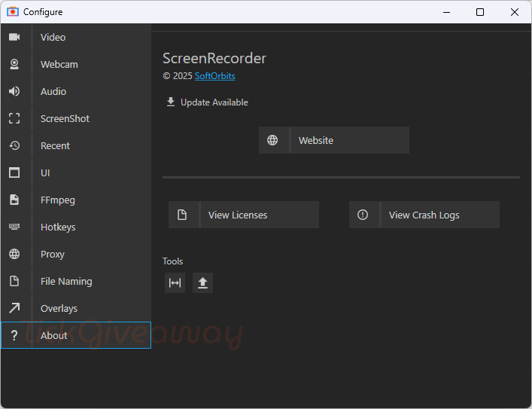Image resolution: width=532 pixels, height=409 pixels.
Task: Click the alert icon on View Crash Logs
Action: tap(363, 215)
